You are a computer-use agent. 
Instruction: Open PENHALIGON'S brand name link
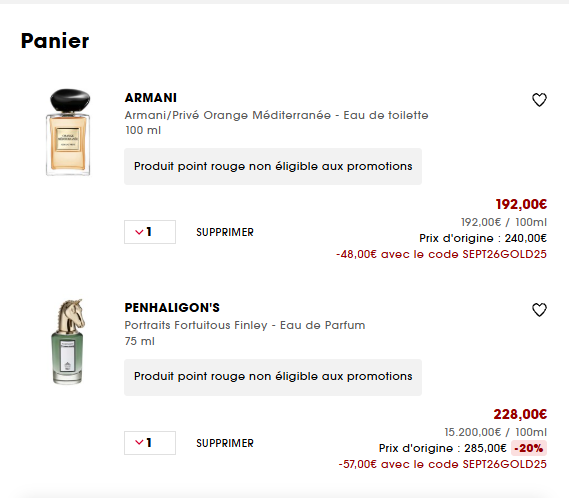click(x=172, y=308)
